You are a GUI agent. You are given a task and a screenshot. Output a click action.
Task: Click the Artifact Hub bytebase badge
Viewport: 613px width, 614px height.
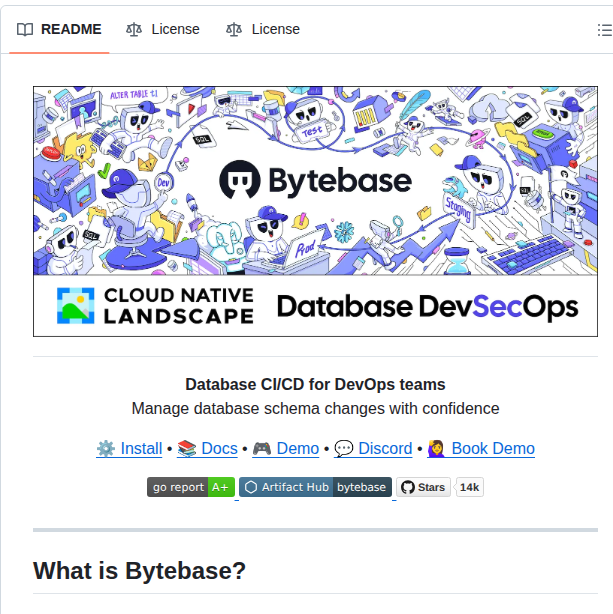click(315, 487)
